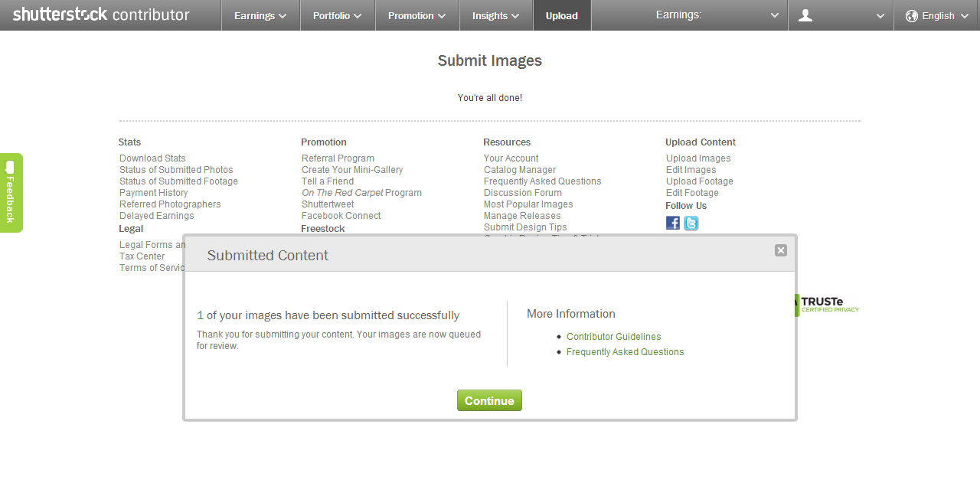Open Upload Footage link
Viewport: 980px width, 483px height.
tap(700, 181)
